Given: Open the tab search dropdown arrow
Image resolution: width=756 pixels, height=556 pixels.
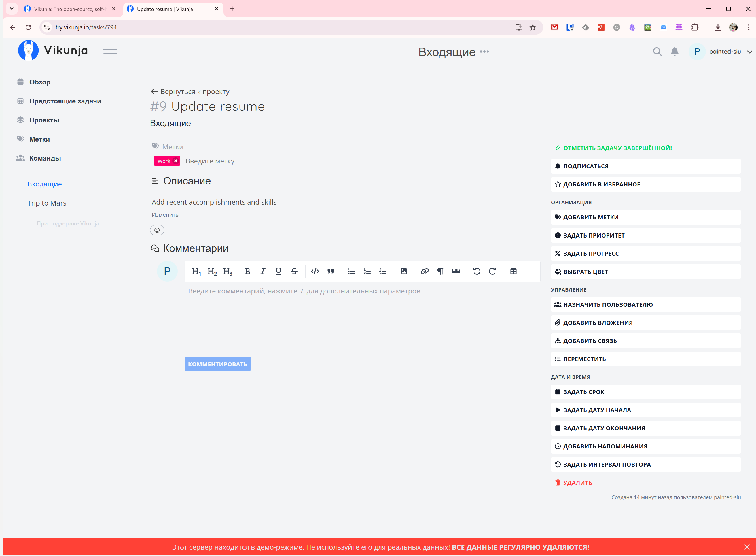Looking at the screenshot, I should coord(12,9).
